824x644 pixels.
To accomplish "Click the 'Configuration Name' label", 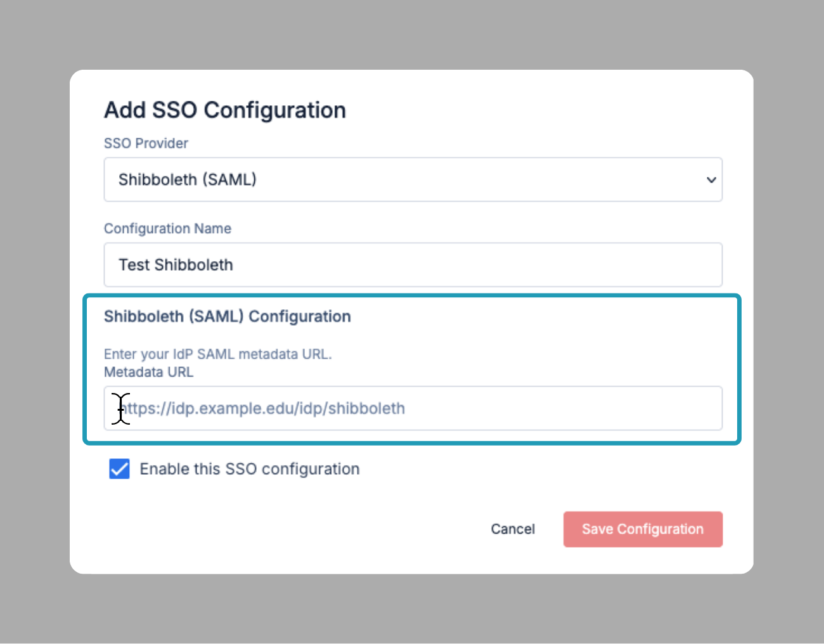I will click(x=167, y=229).
